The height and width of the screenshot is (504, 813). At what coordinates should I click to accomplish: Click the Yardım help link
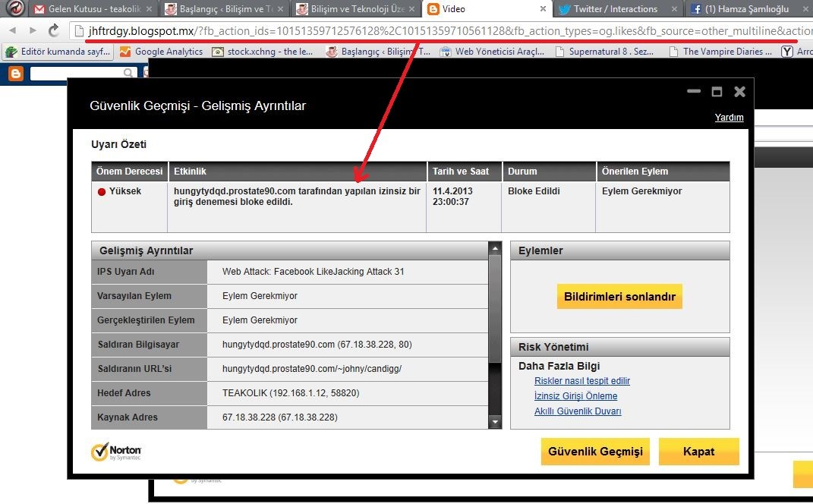[729, 117]
